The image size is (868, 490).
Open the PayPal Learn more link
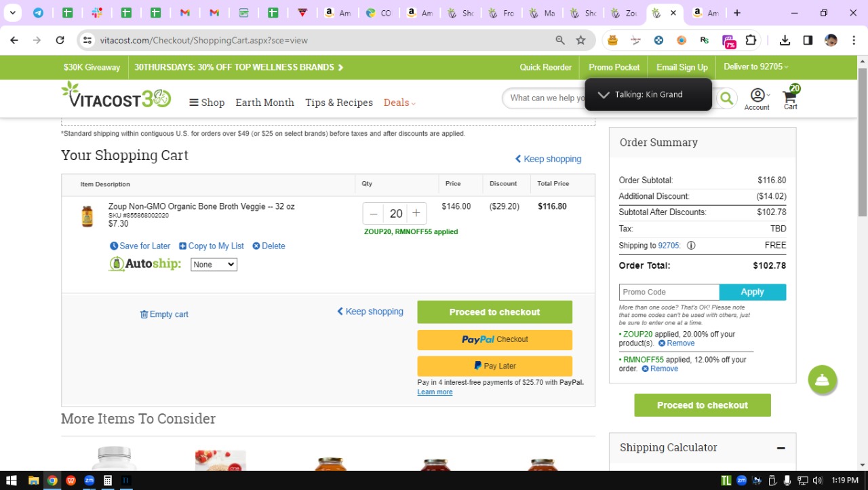(435, 392)
